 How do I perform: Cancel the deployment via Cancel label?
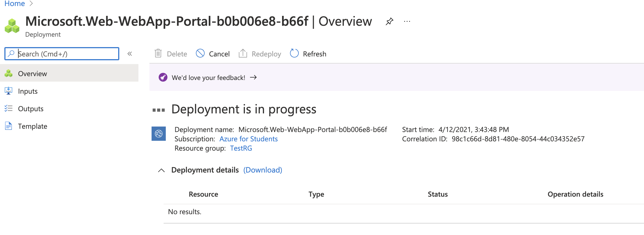pyautogui.click(x=219, y=54)
